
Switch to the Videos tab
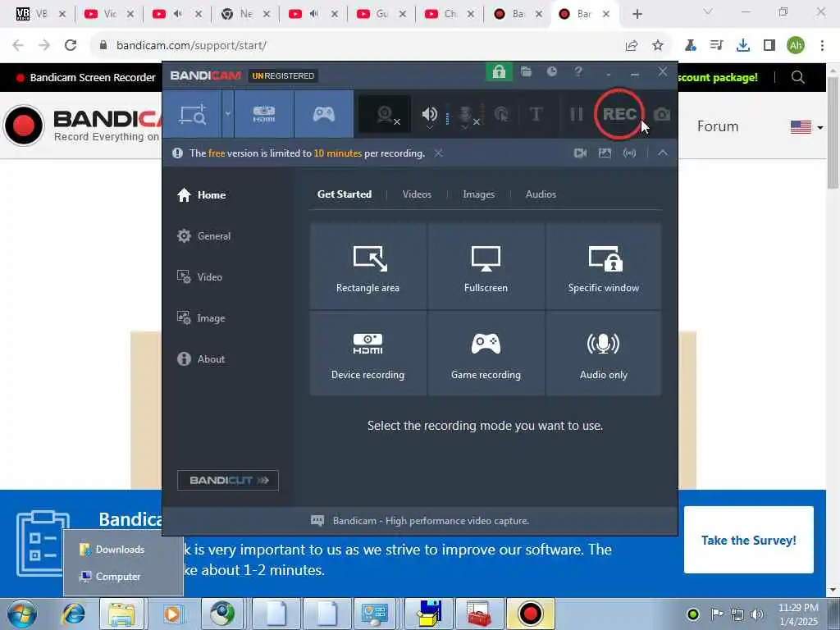[417, 194]
